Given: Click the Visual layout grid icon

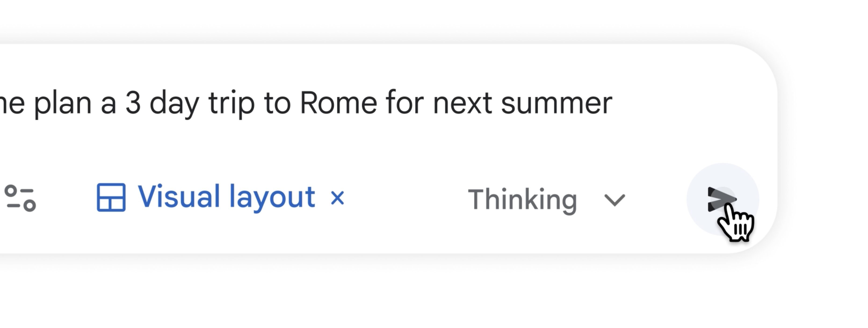Looking at the screenshot, I should (111, 198).
